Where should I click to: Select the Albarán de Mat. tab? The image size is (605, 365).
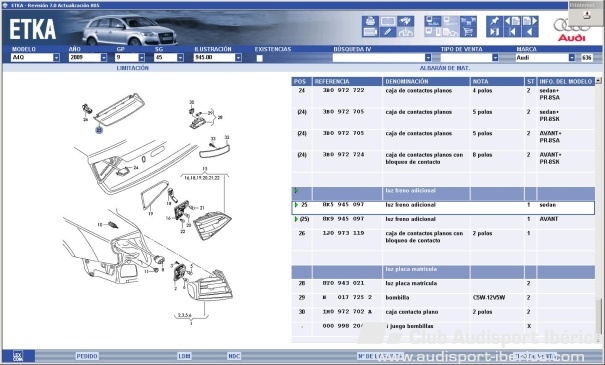pos(444,68)
